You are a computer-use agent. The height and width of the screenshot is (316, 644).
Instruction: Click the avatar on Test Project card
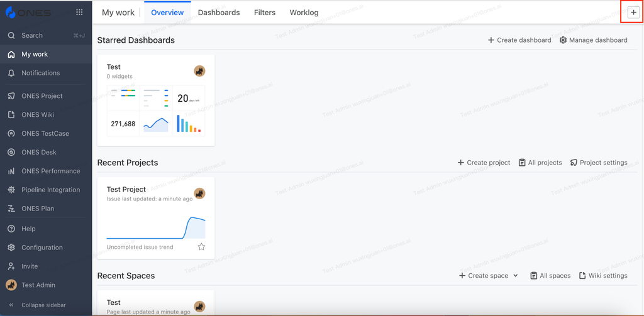point(199,193)
